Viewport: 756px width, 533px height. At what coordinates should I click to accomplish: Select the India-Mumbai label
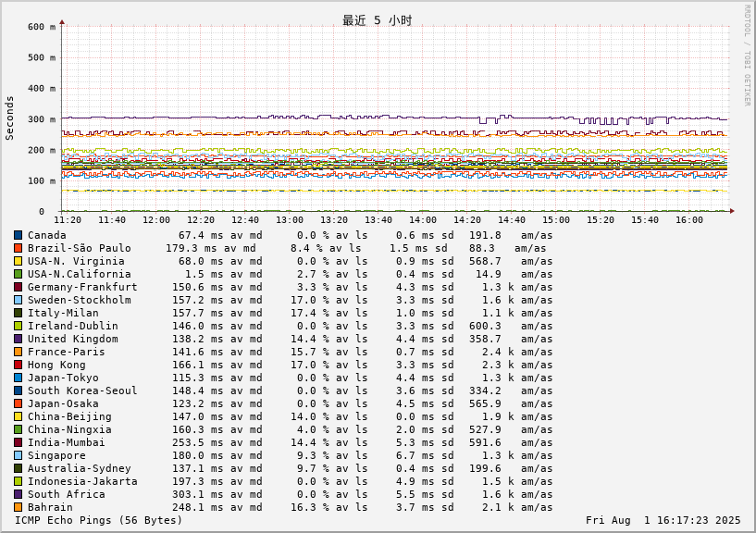tap(66, 443)
